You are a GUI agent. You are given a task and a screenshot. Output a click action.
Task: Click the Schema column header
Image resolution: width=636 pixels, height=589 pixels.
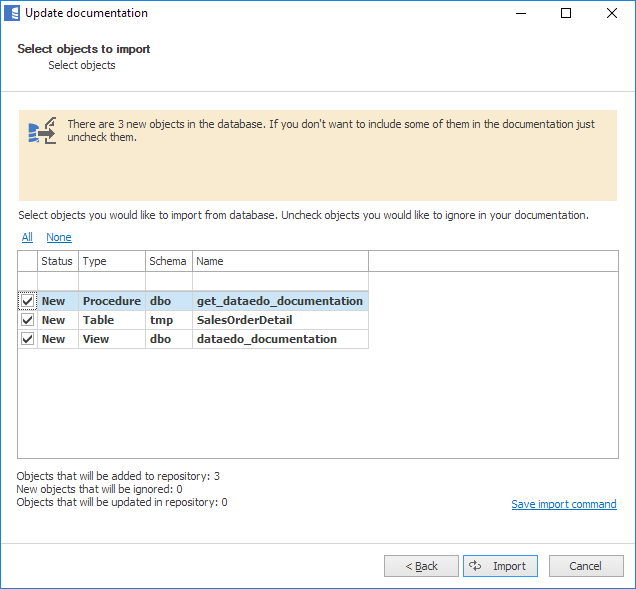[168, 261]
